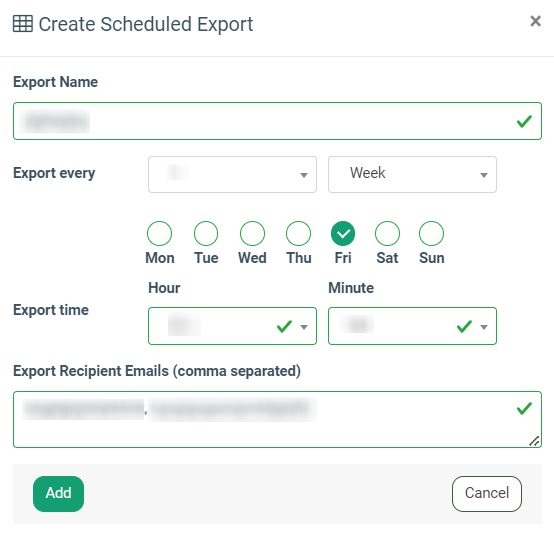The image size is (554, 534).
Task: Grab the textarea resize handle icon
Action: pyautogui.click(x=534, y=441)
